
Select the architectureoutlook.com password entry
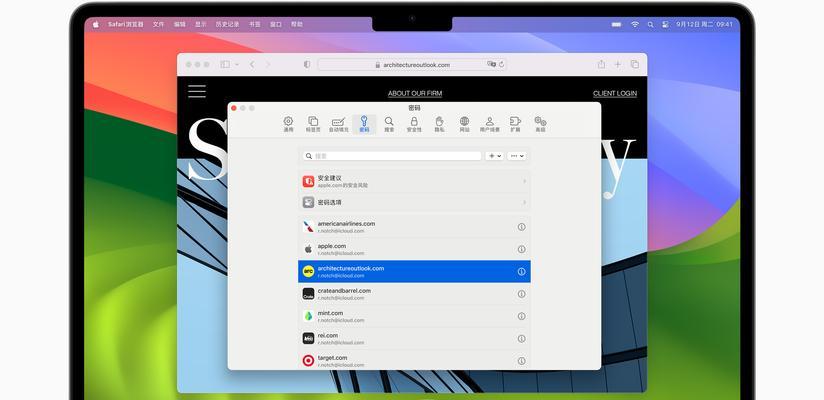pyautogui.click(x=414, y=271)
